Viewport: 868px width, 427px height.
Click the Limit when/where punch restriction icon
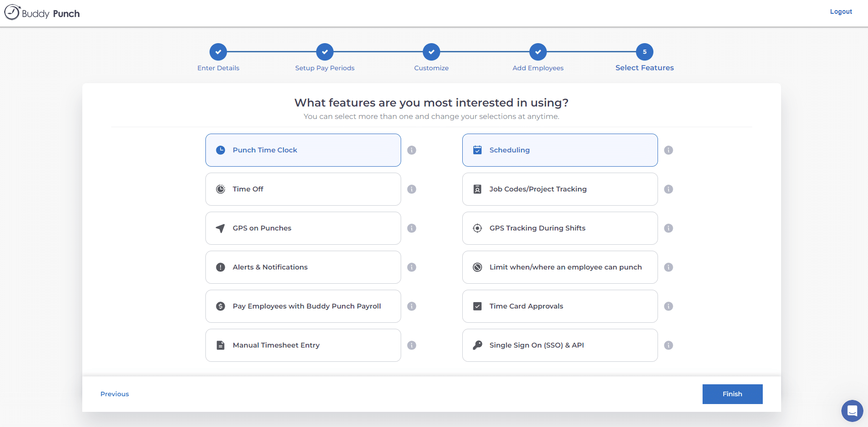pos(477,267)
